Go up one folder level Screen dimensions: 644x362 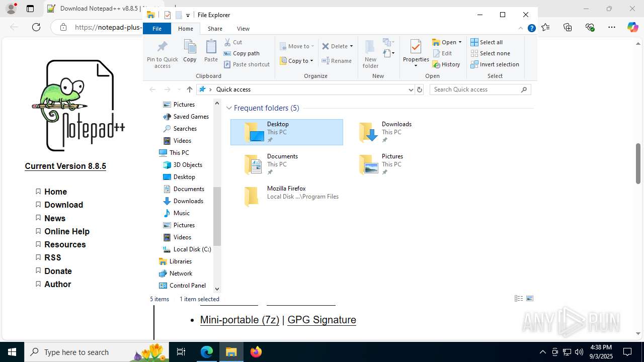click(190, 89)
